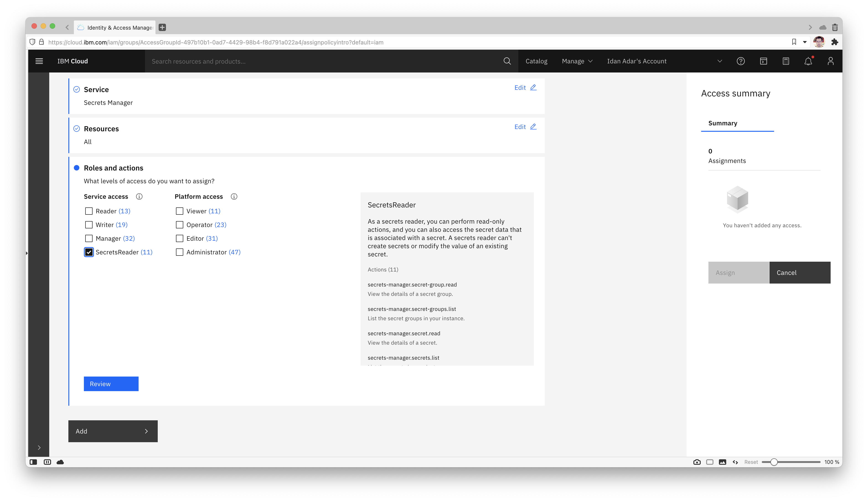Adjust the zoom slider handle

click(774, 462)
